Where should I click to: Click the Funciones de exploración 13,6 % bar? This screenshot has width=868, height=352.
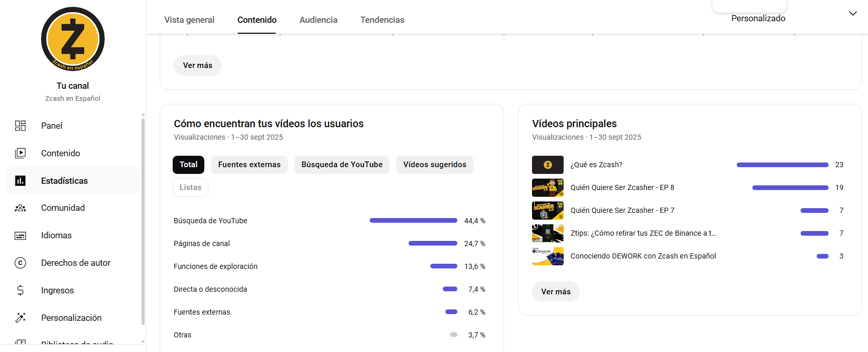[x=444, y=266]
